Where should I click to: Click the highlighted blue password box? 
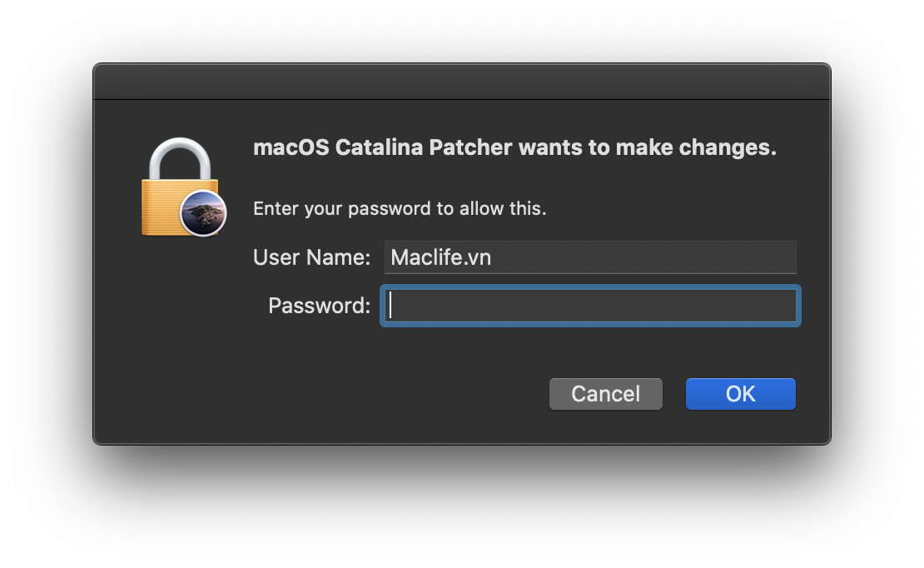point(590,306)
